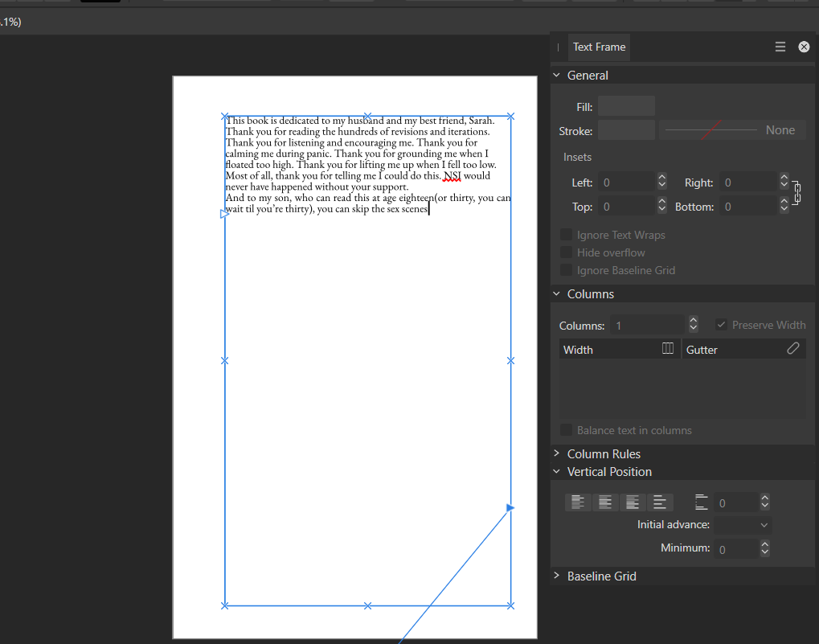Open the Text Frame panel hamburger menu

coord(780,47)
